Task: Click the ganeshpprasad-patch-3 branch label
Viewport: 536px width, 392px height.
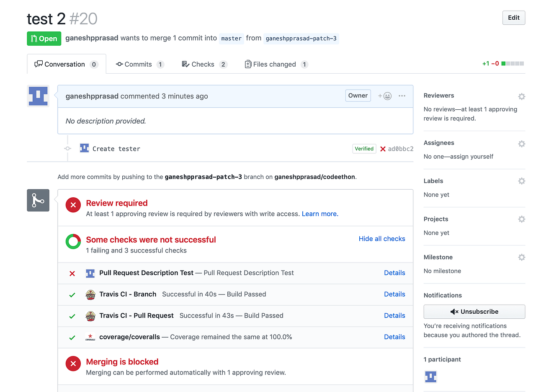Action: [301, 39]
